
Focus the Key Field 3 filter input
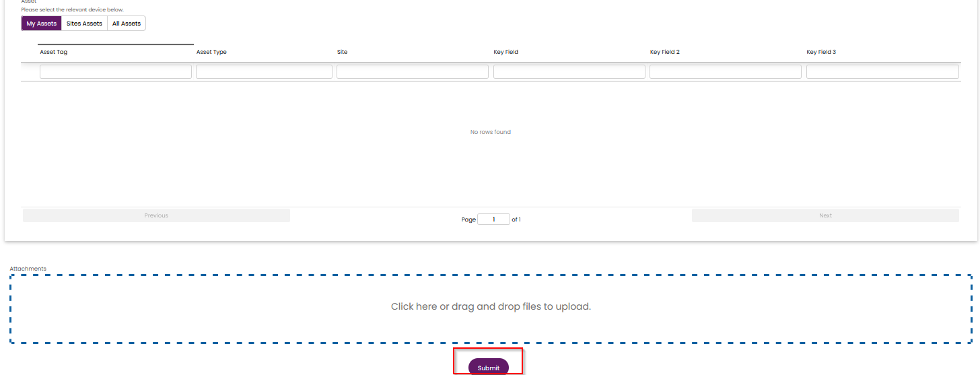tap(882, 72)
